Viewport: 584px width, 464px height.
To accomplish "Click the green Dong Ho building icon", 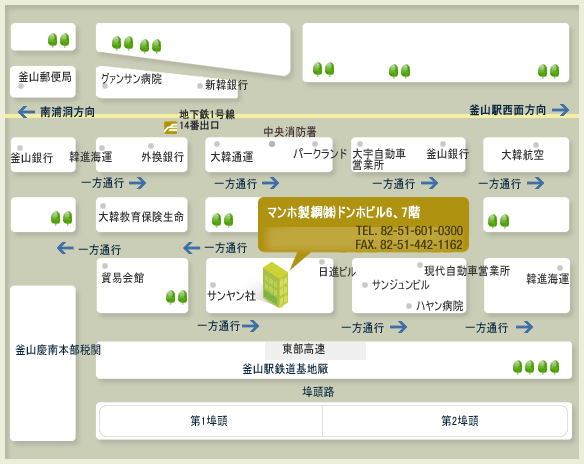I will (276, 285).
